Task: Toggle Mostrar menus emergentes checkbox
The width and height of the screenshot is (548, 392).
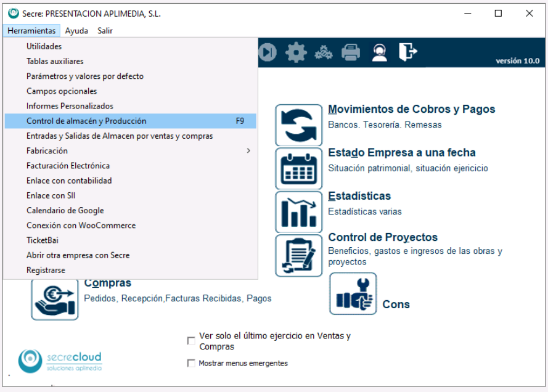Action: tap(191, 363)
